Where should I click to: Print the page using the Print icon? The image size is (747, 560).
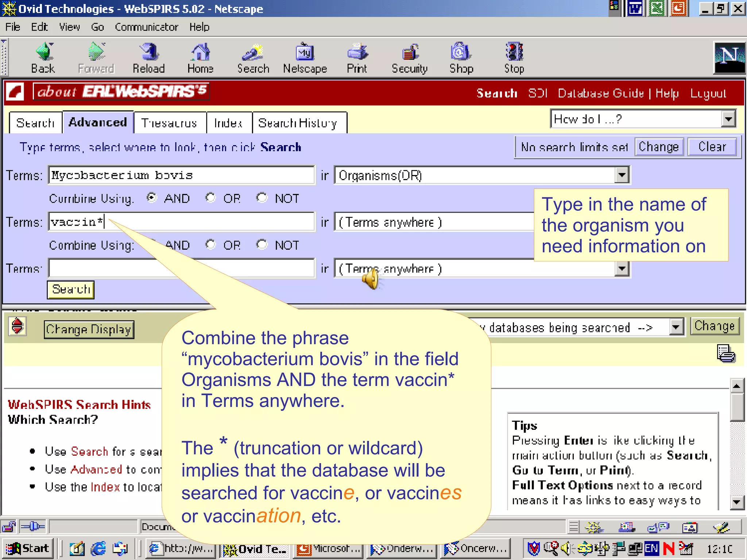(x=357, y=58)
